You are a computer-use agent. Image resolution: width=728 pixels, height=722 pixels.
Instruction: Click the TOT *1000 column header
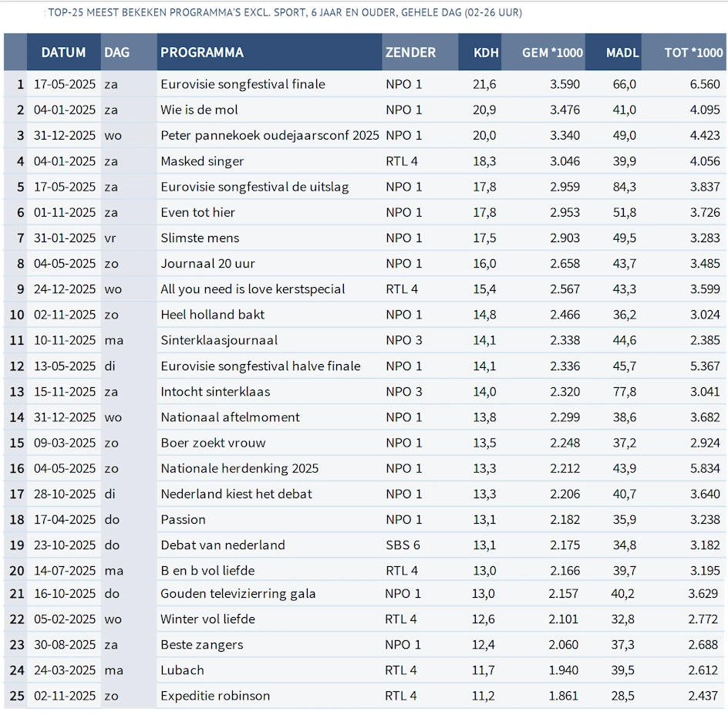click(x=693, y=52)
